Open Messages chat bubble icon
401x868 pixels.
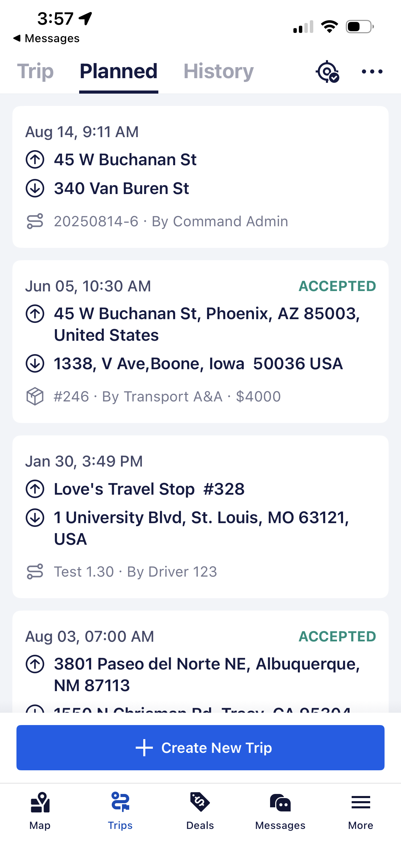pyautogui.click(x=280, y=803)
